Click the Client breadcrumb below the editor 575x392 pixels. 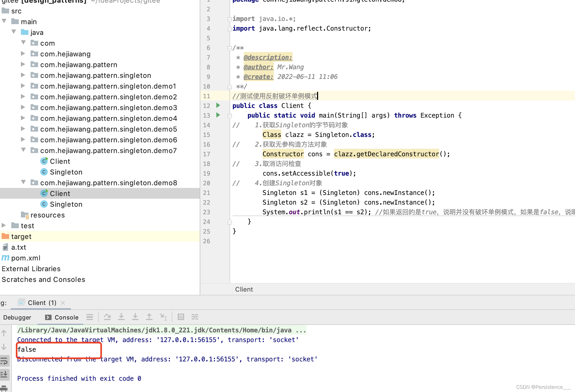pos(244,289)
